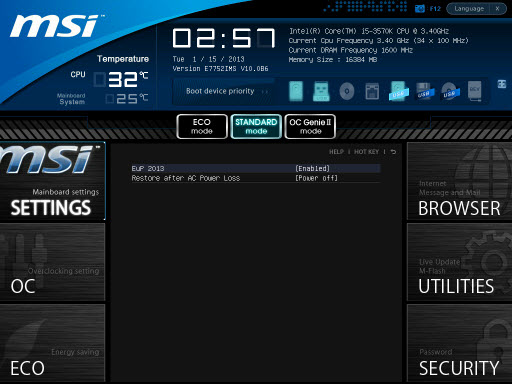Activate STANDARD mode
The image size is (512, 384).
tap(256, 126)
